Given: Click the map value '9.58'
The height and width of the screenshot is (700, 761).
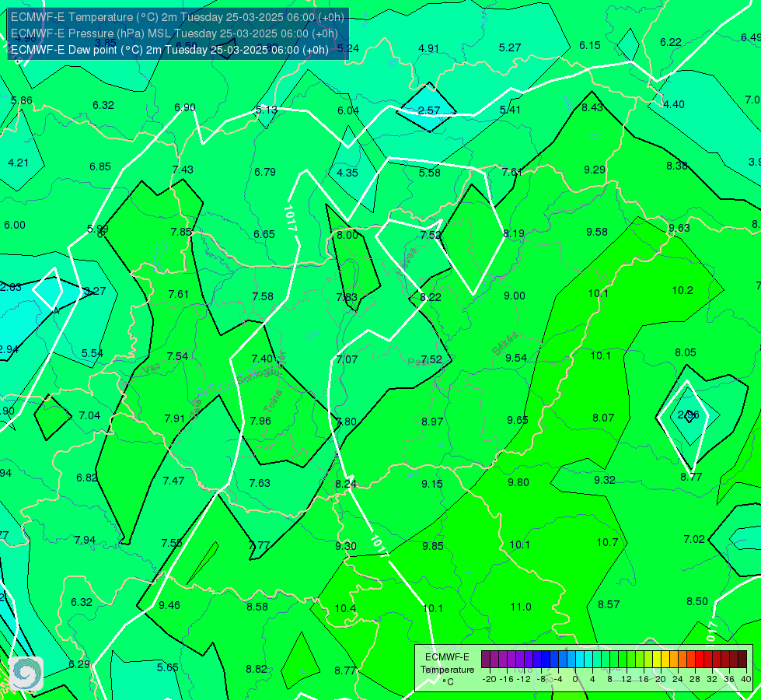Looking at the screenshot, I should coord(597,233).
